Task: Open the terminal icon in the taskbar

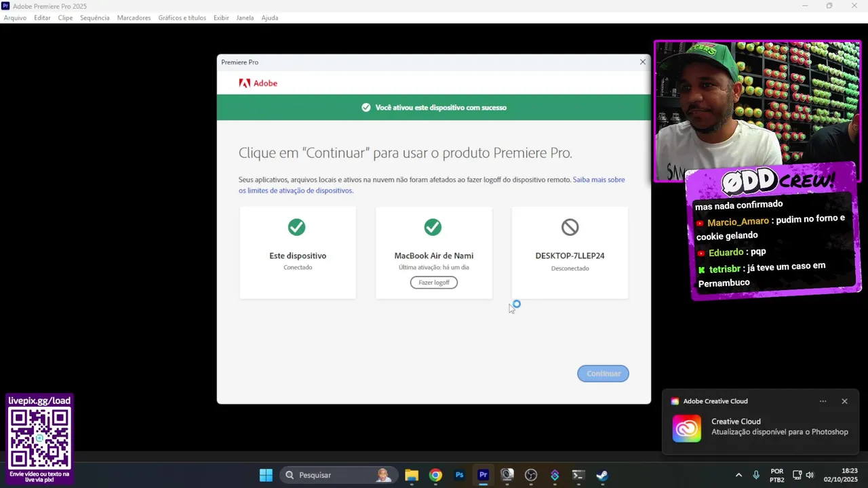Action: 578,475
